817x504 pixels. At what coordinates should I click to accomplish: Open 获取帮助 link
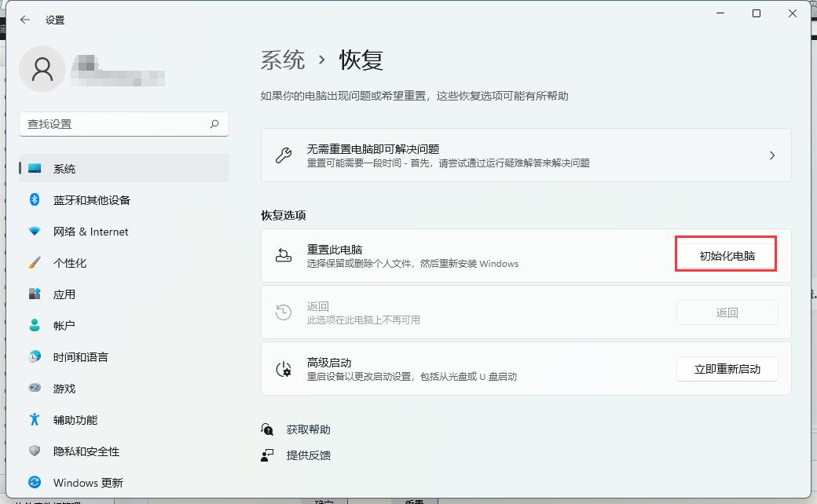pos(308,429)
